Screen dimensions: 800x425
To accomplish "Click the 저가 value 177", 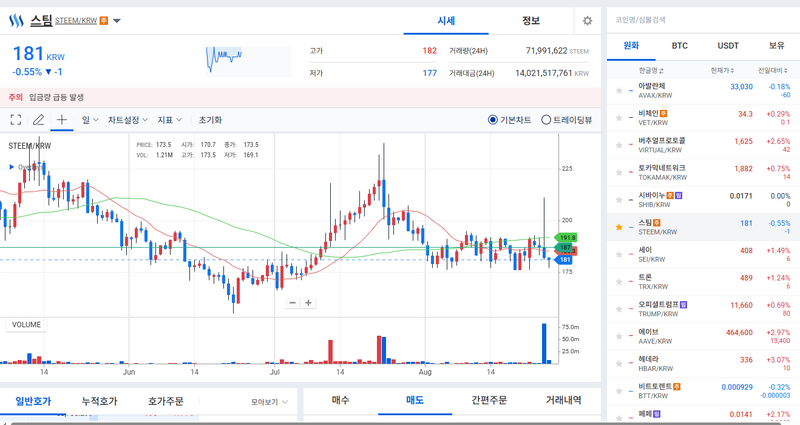I will coord(430,73).
